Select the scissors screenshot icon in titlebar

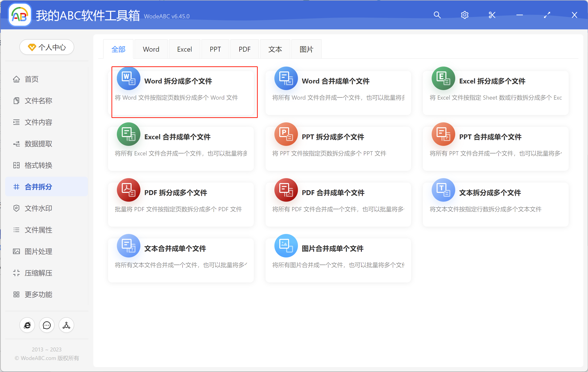tap(492, 15)
